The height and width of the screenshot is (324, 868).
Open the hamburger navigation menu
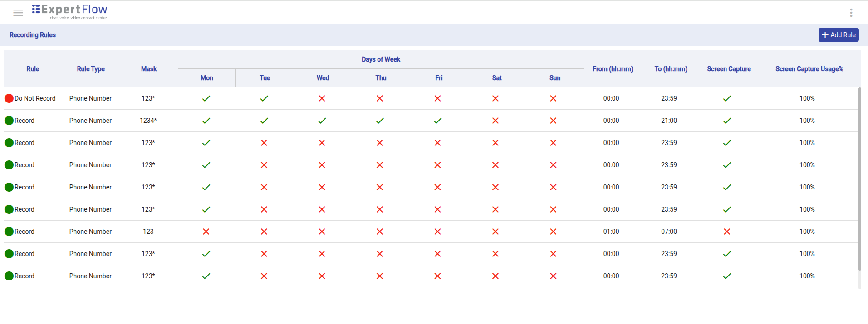point(18,13)
